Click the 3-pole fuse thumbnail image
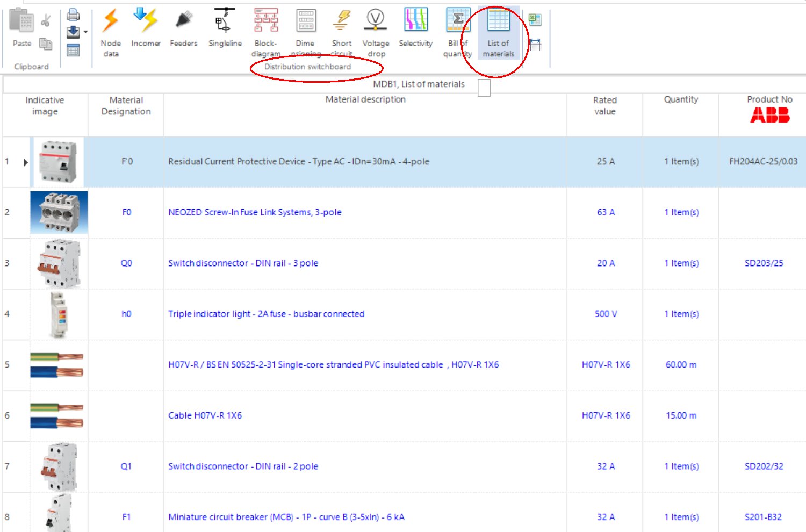Screen dimensions: 806x532 click(59, 212)
